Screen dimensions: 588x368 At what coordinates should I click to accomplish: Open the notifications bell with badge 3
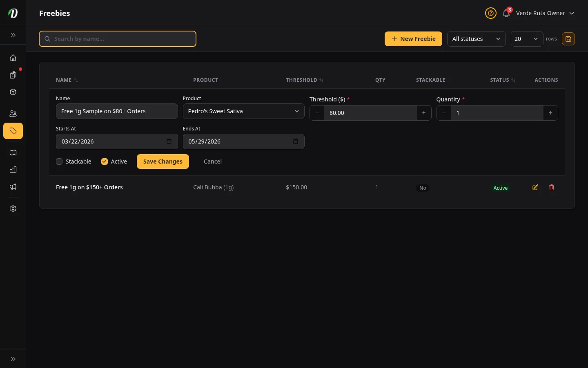pyautogui.click(x=506, y=13)
